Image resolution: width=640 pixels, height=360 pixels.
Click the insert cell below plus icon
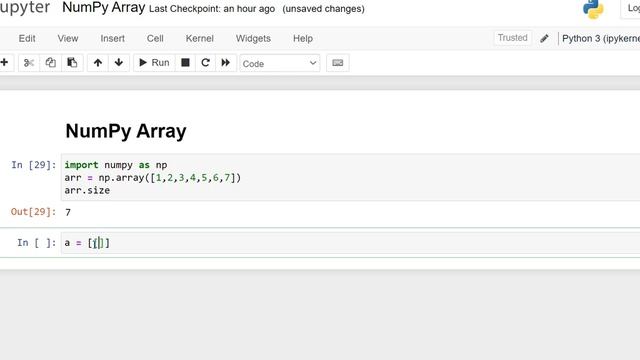[4, 62]
